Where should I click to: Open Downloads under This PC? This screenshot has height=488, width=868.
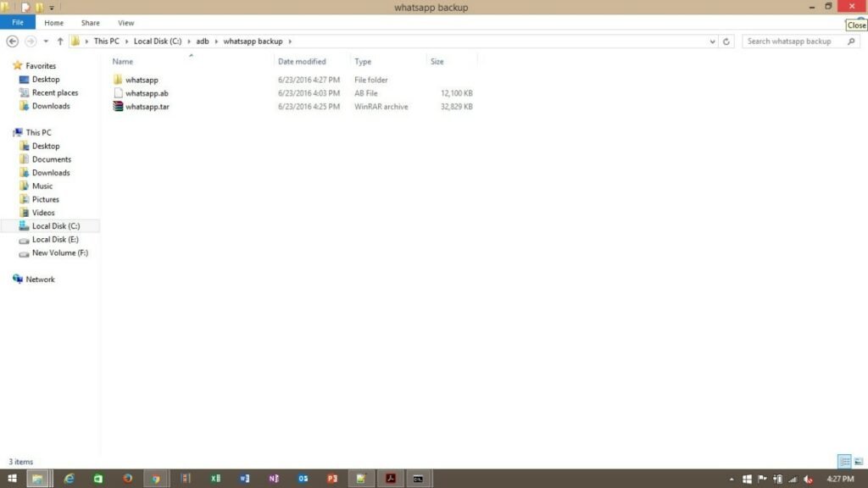[x=51, y=173]
